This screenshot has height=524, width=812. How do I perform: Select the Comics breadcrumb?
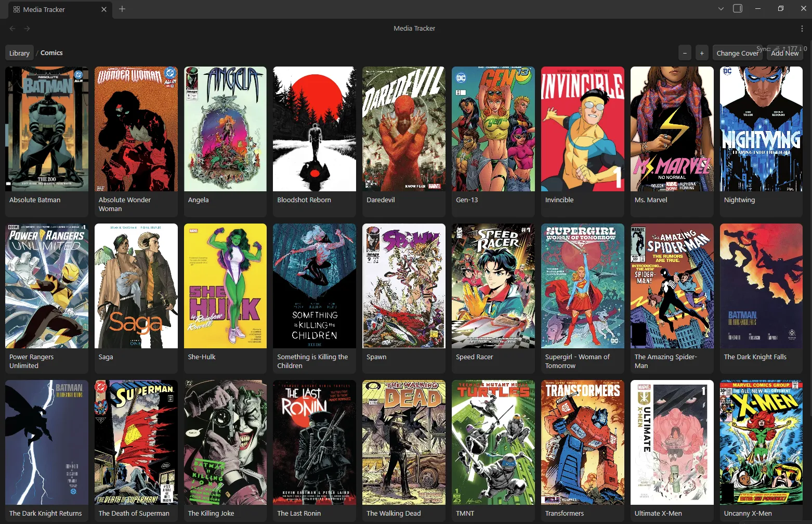51,53
